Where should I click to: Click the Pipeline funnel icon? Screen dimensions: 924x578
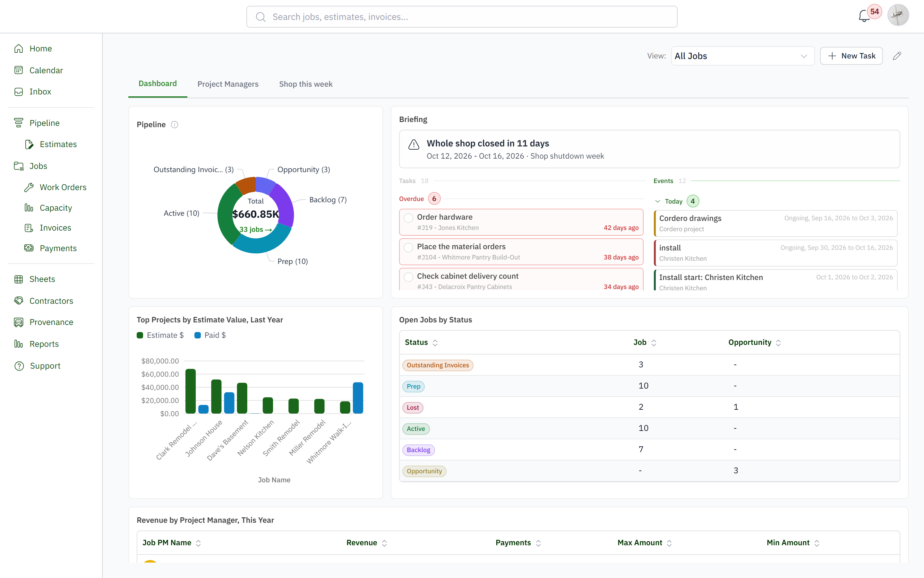click(x=19, y=123)
